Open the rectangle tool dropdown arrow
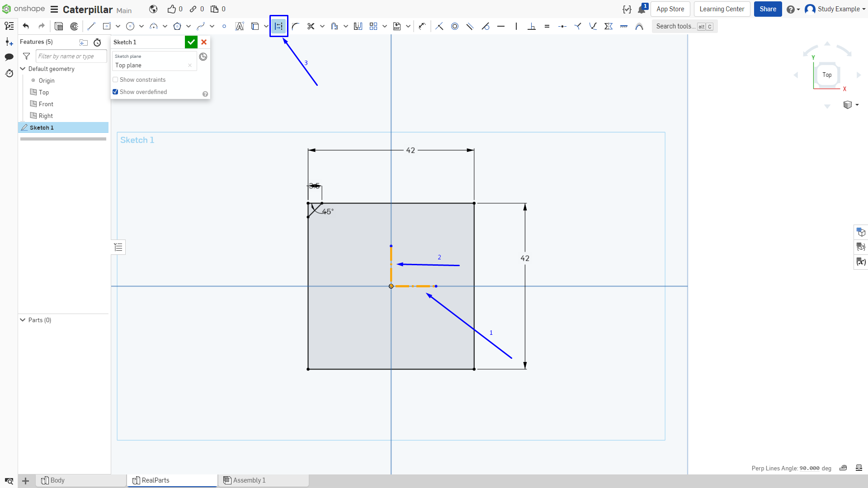Screen dimensions: 868x488 pyautogui.click(x=118, y=26)
